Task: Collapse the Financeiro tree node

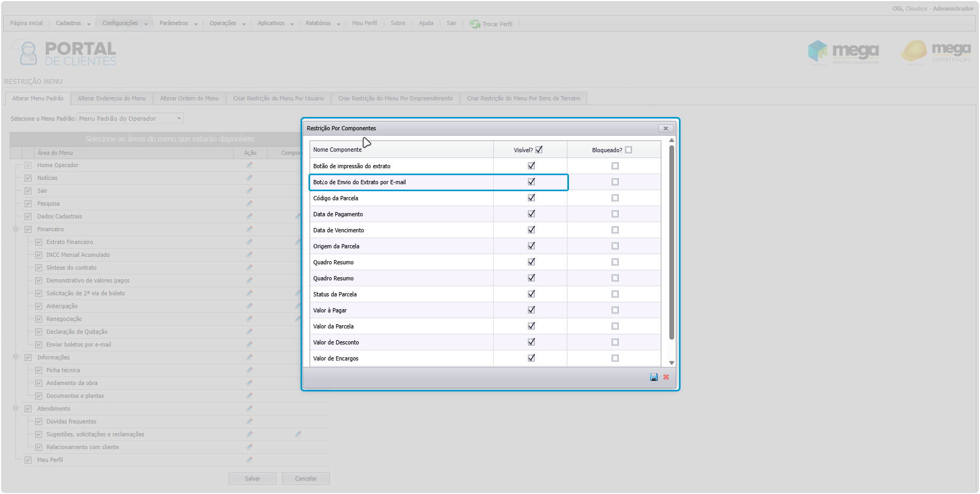Action: pyautogui.click(x=16, y=229)
